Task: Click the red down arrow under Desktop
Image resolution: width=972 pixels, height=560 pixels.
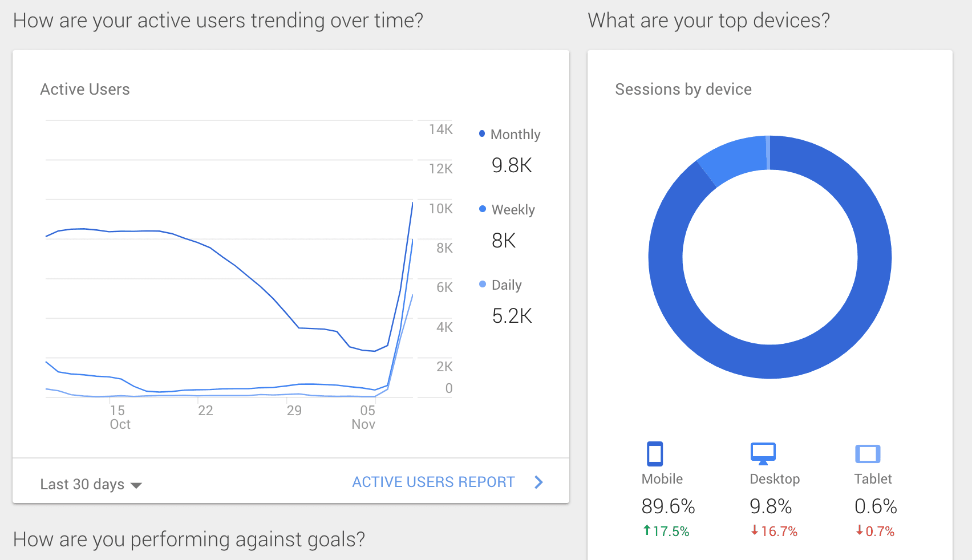Action: pos(755,531)
